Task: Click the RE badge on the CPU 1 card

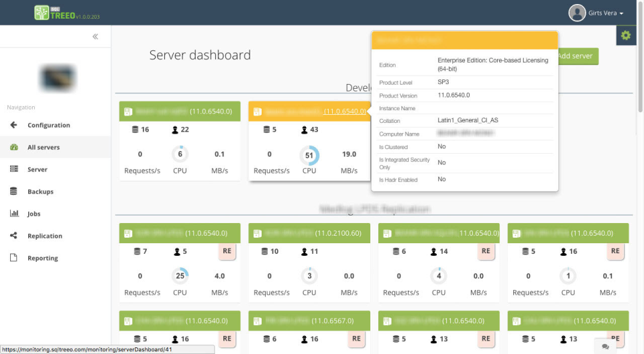Action: coord(615,251)
